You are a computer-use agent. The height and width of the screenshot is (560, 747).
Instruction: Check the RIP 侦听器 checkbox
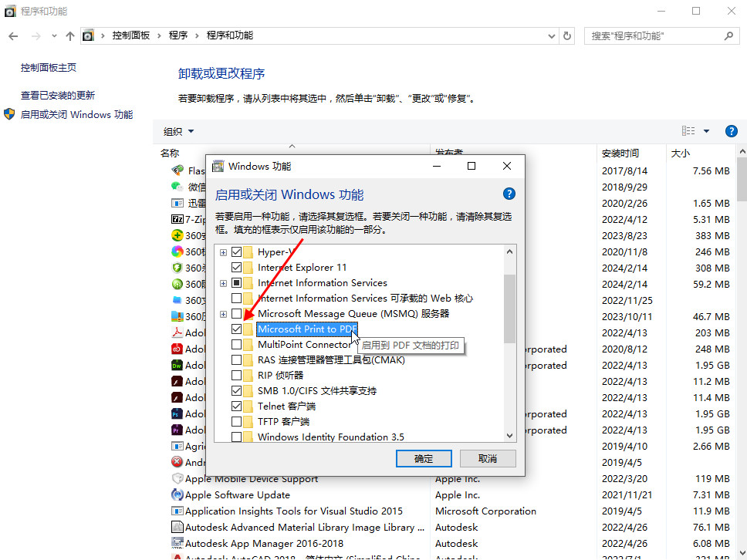(236, 375)
